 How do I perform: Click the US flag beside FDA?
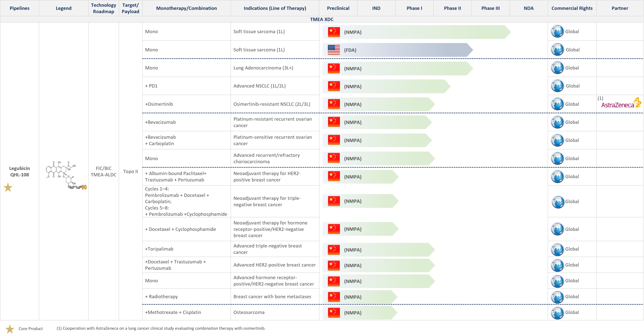pos(334,50)
